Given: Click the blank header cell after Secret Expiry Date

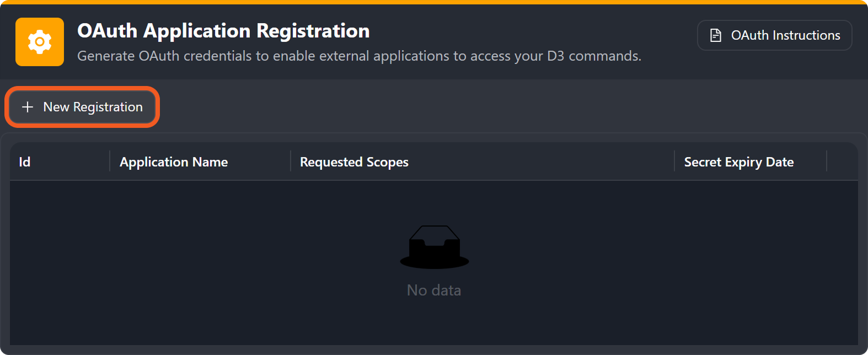Looking at the screenshot, I should [x=842, y=162].
